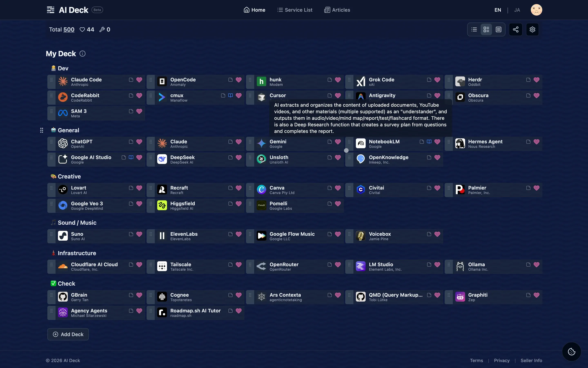Click the Add Deck button
The image size is (588, 368).
(x=68, y=334)
